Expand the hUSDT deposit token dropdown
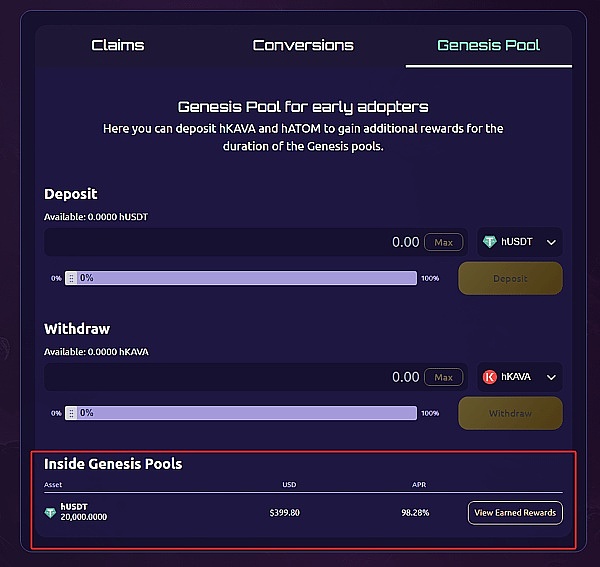The height and width of the screenshot is (567, 600). [551, 242]
